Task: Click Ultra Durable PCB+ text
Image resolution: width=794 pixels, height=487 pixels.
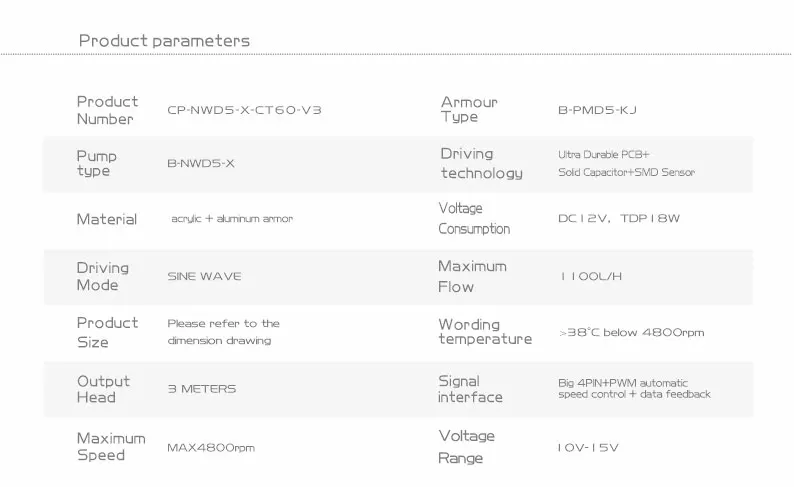Action: [x=604, y=155]
